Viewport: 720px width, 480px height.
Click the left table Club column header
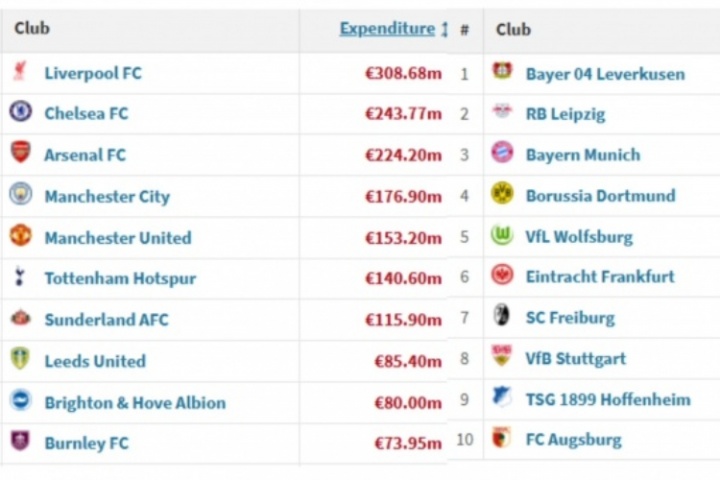32,29
